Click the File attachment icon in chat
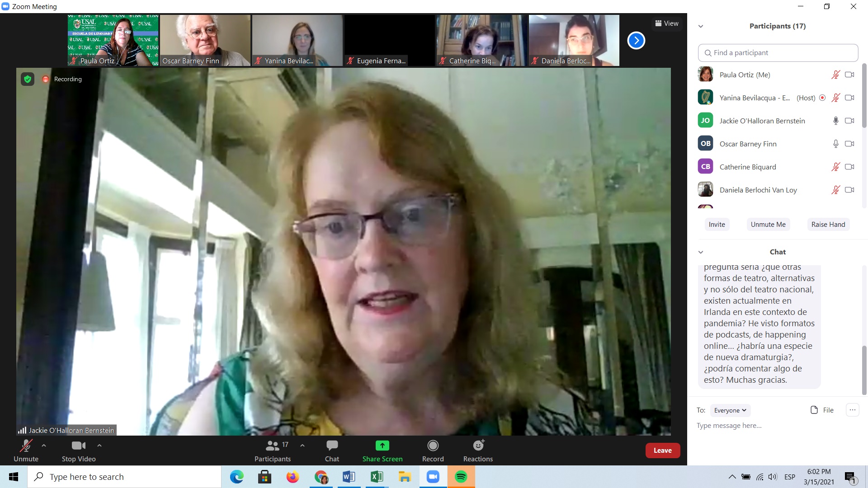Viewport: 868px width, 488px height. [x=814, y=410]
